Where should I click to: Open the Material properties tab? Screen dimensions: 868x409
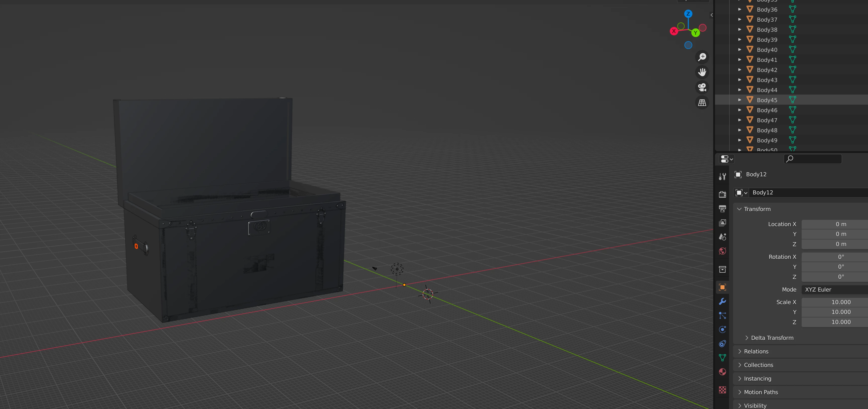[x=722, y=372]
